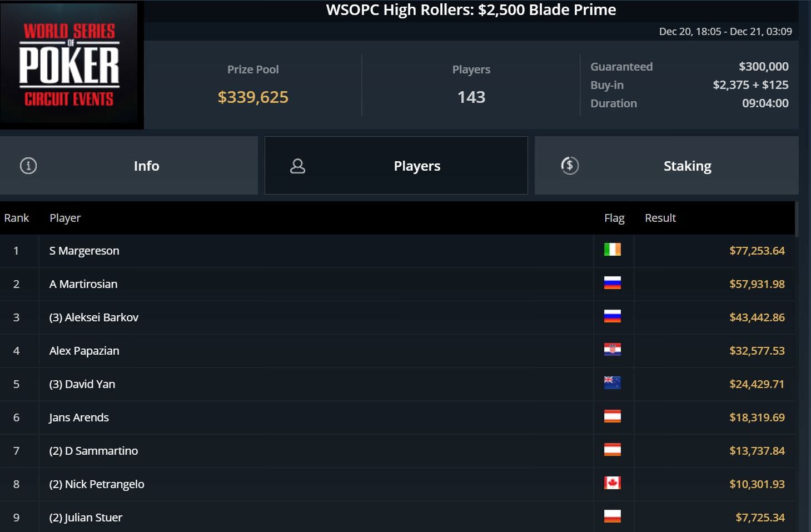811x532 pixels.
Task: Click the Players tab person icon
Action: [x=298, y=166]
